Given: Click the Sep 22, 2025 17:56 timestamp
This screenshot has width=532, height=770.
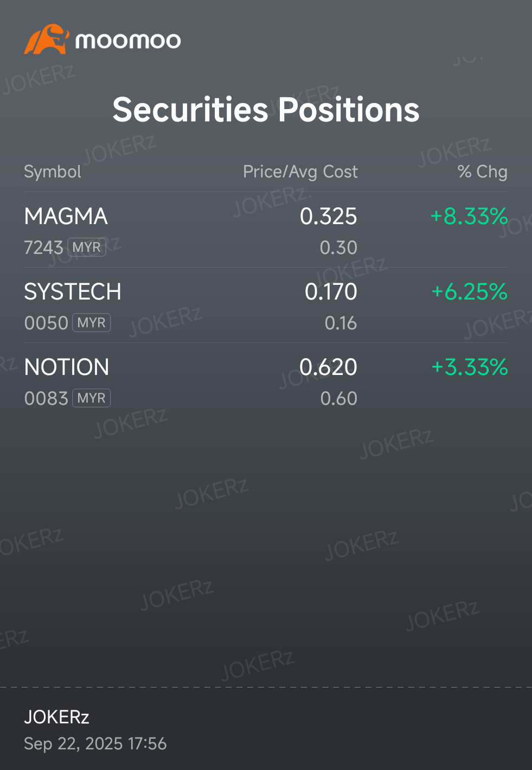Looking at the screenshot, I should tap(95, 743).
